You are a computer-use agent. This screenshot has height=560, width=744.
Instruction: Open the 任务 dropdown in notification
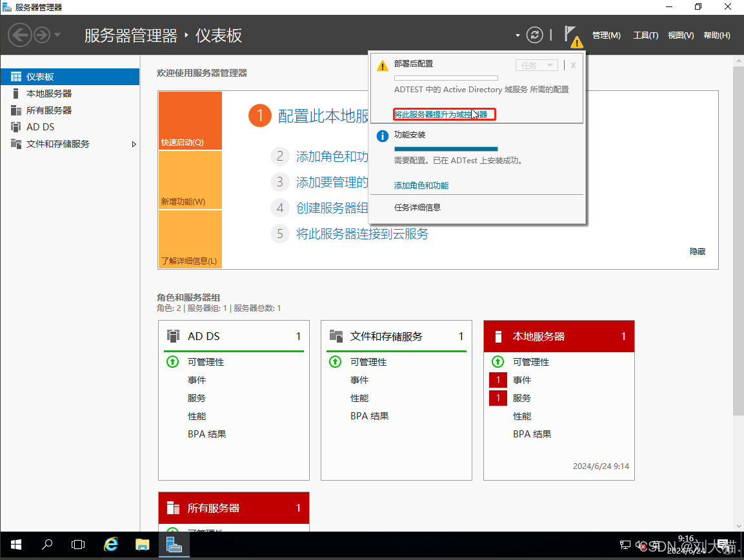(537, 66)
